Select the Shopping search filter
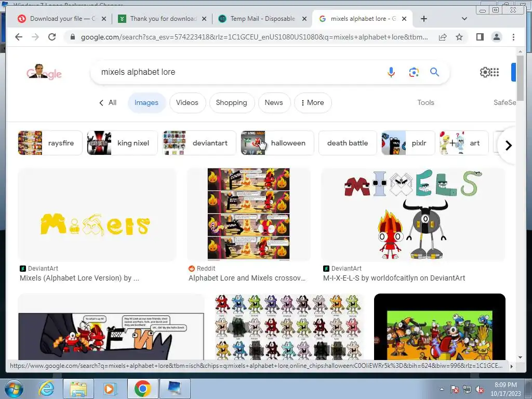532x399 pixels. (231, 102)
